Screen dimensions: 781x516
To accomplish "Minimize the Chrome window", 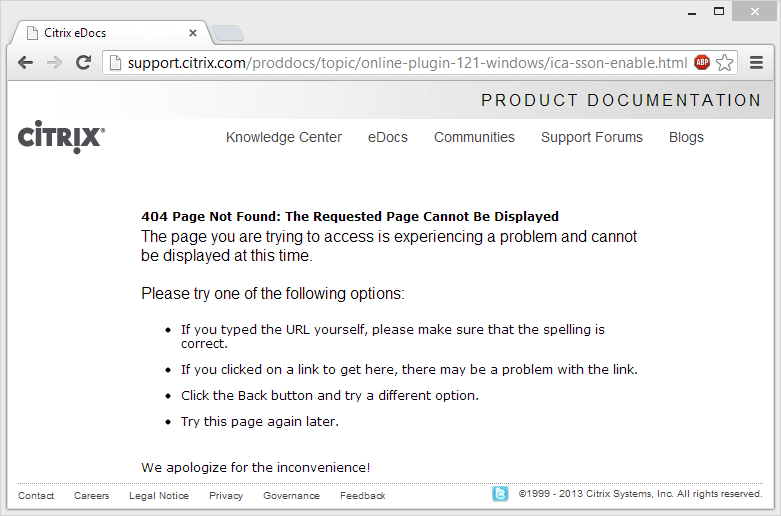I will pos(691,12).
